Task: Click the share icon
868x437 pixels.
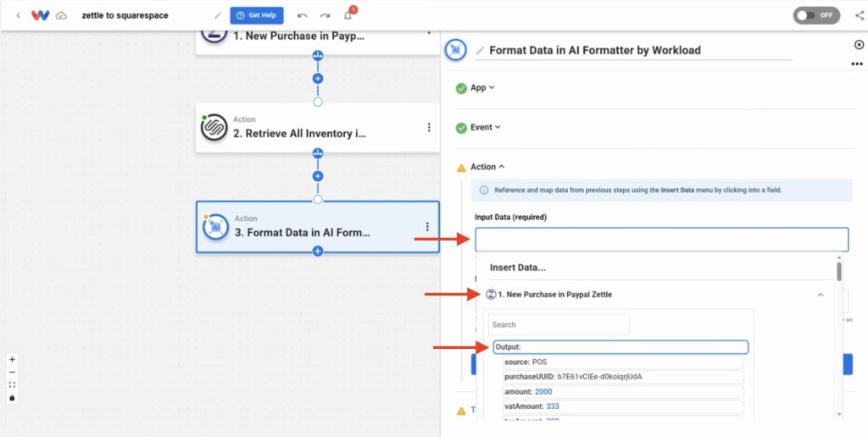Action: click(860, 15)
